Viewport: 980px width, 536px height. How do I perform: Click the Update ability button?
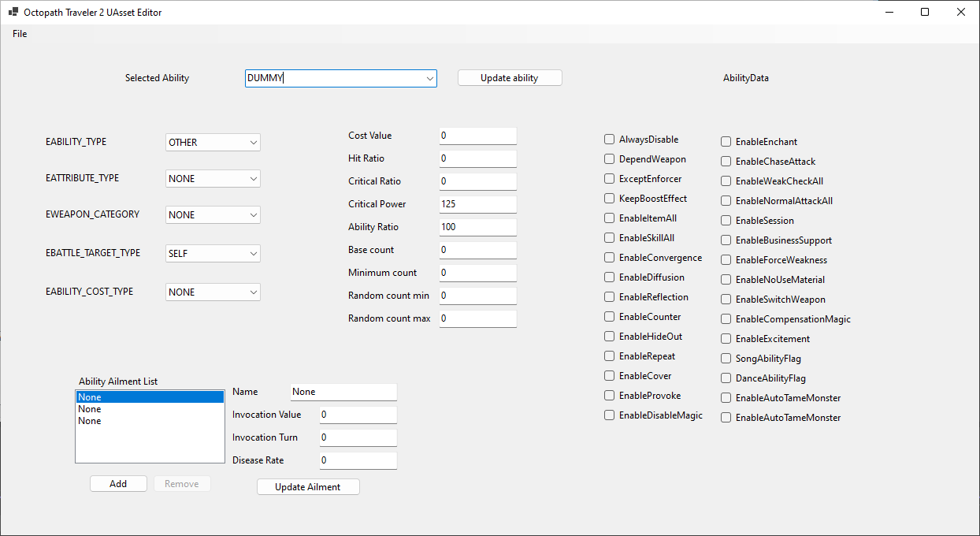510,78
